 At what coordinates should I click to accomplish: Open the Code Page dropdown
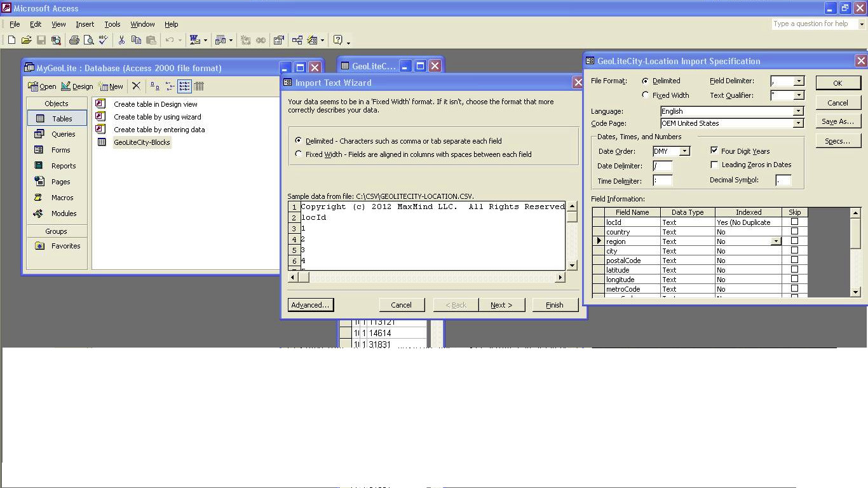799,123
